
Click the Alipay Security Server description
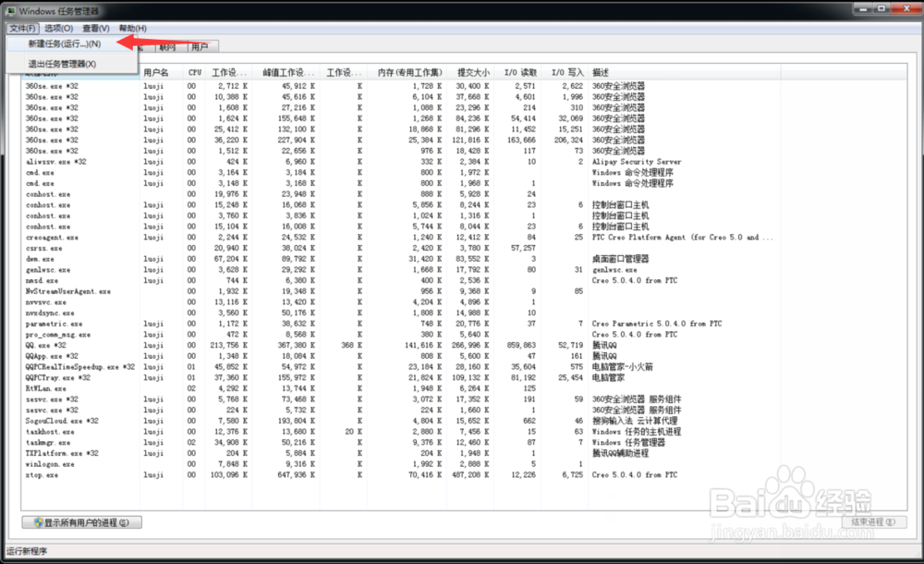(x=637, y=162)
